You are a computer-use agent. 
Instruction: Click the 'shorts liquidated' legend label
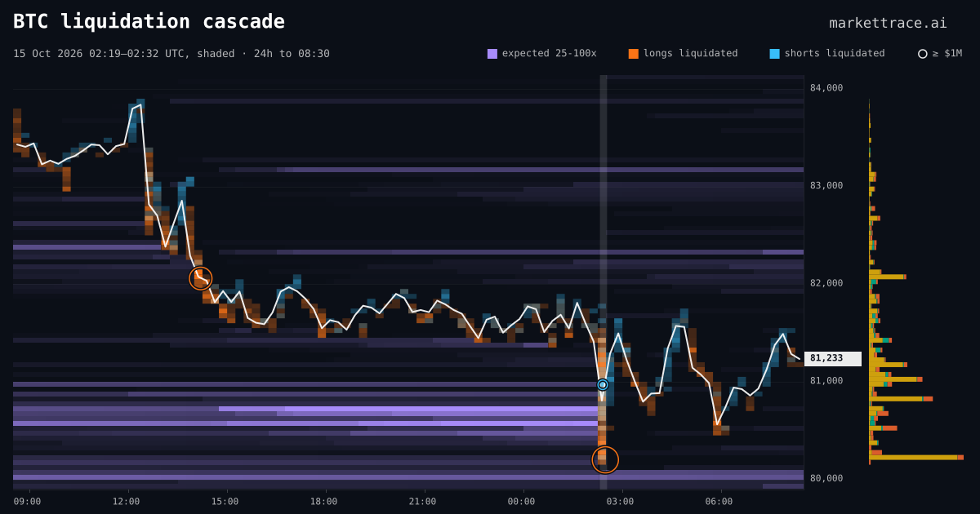834,53
